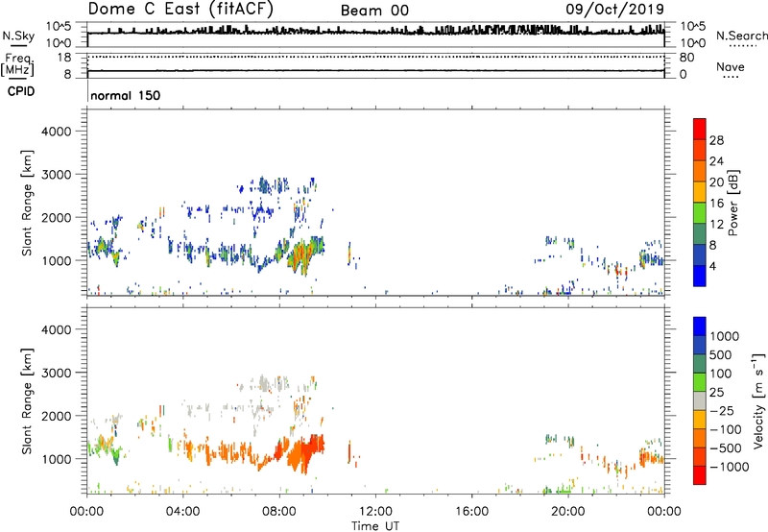Click the 'CPID' label
Image resolution: width=768 pixels, height=532 pixels.
coord(21,91)
